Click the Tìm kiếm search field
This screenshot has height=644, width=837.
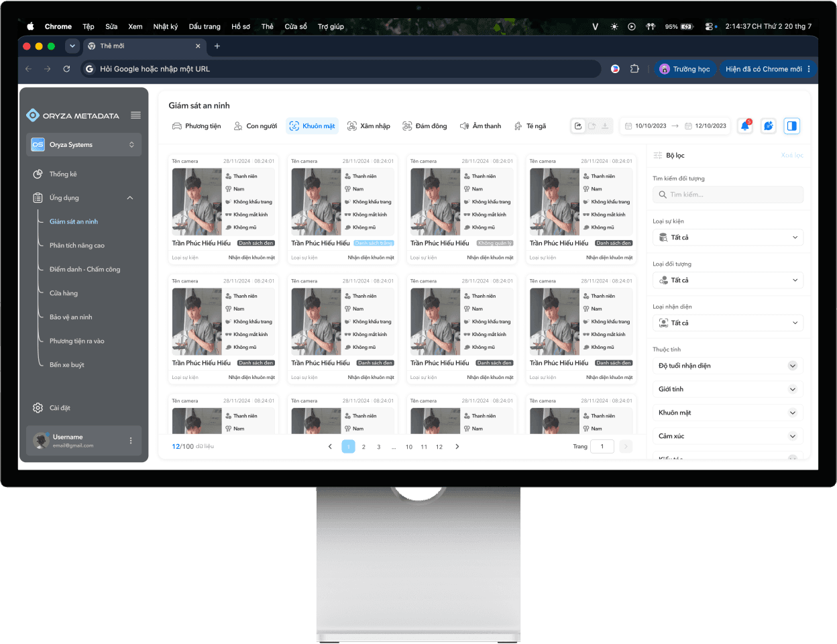728,195
